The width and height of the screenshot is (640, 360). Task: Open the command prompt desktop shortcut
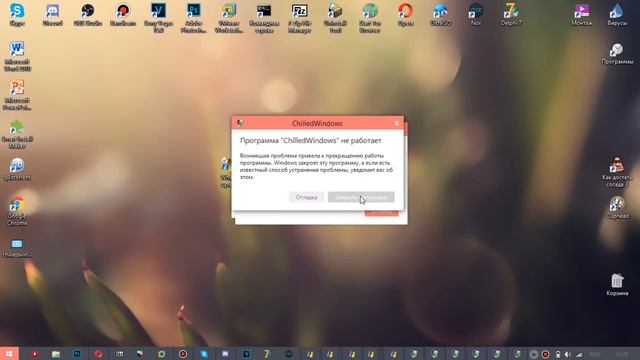pos(264,18)
